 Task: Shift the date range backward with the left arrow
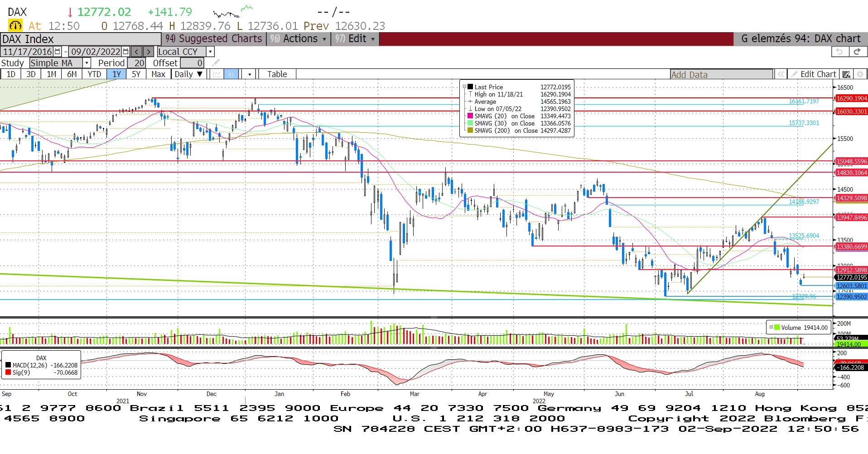coord(136,52)
